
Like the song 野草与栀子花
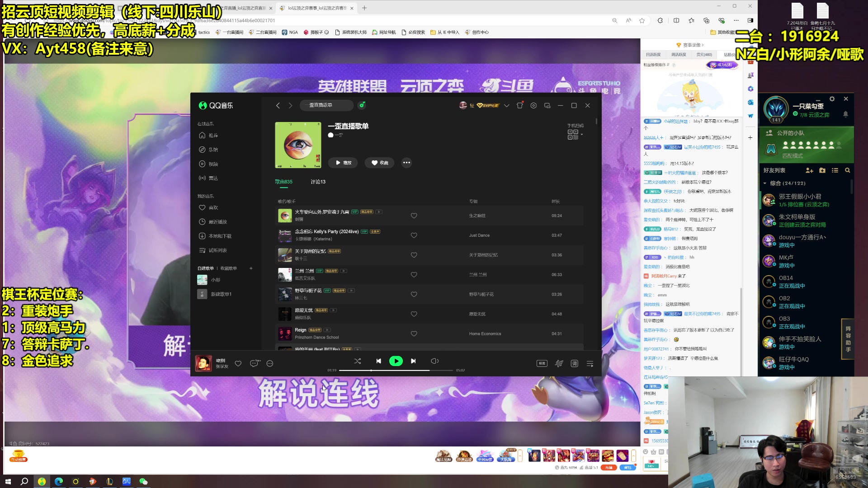click(414, 294)
